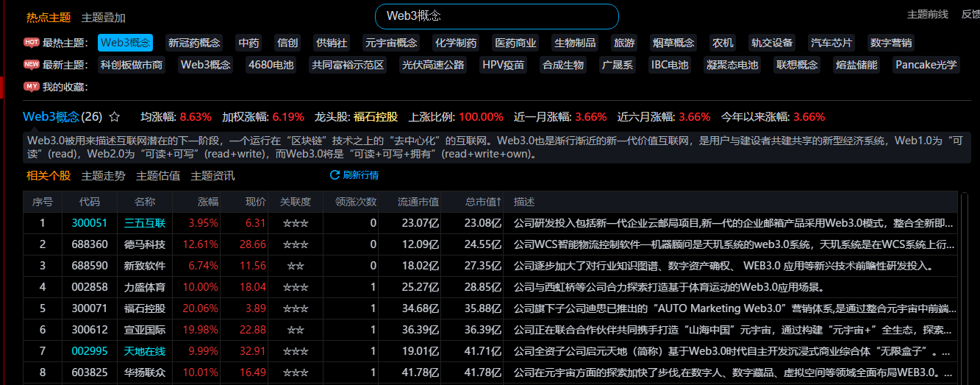The width and height of the screenshot is (980, 385).
Task: Select the 光伏高速公路 theme tag
Action: (433, 65)
